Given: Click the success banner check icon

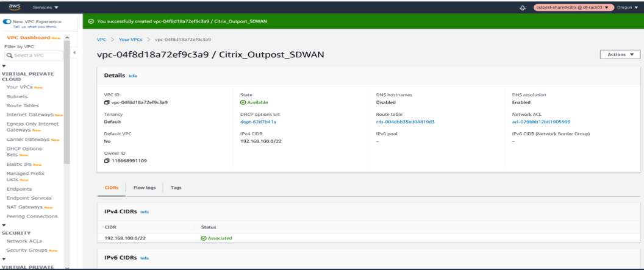Looking at the screenshot, I should (x=91, y=21).
